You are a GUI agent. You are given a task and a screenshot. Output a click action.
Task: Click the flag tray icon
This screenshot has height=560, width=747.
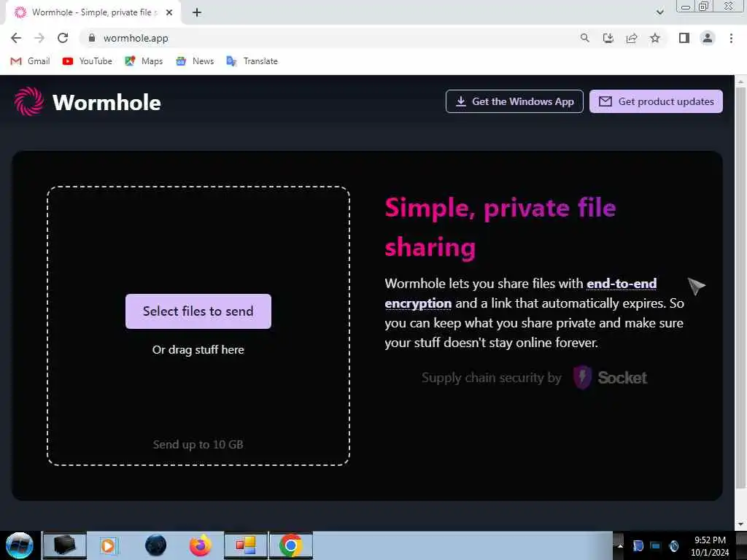(x=638, y=545)
